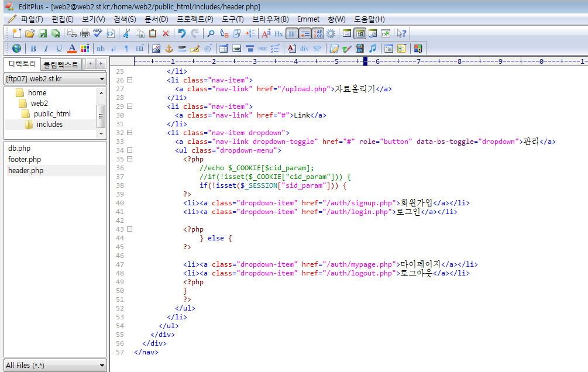The width and height of the screenshot is (588, 372).
Task: Open the Help menu 도움말(H)
Action: click(369, 19)
